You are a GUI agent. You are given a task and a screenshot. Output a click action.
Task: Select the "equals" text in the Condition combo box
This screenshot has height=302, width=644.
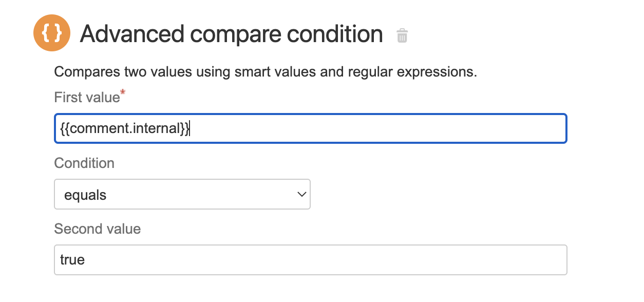(85, 195)
